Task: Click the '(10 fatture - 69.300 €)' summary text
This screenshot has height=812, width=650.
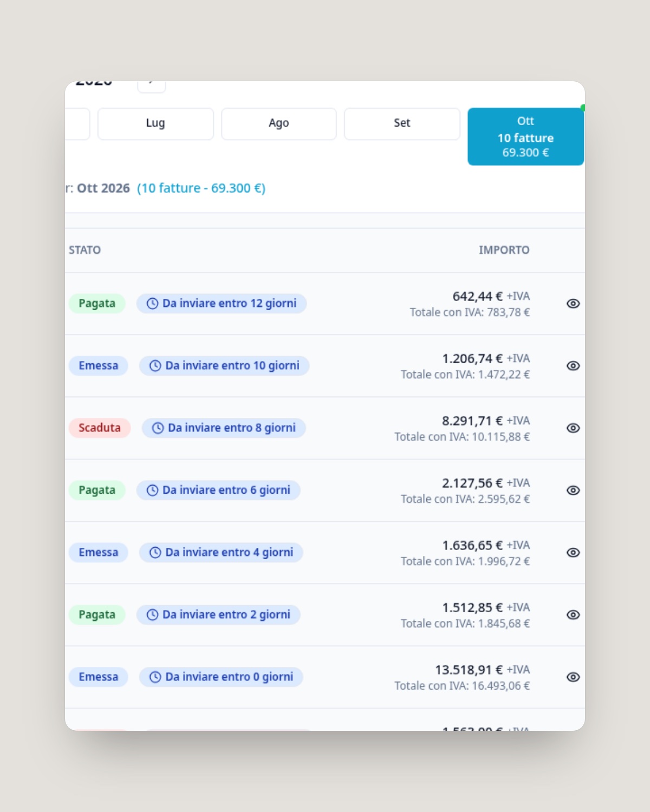Action: pyautogui.click(x=201, y=188)
